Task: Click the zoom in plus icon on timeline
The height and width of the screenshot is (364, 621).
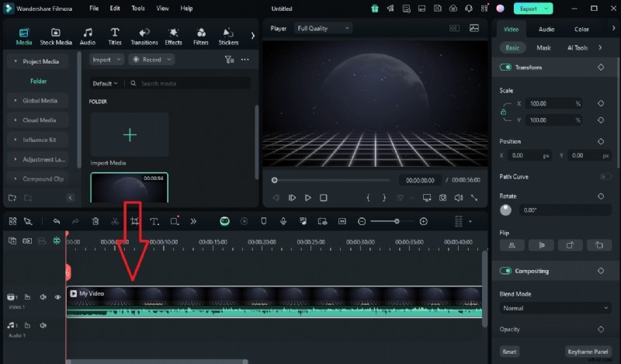Action: pos(423,221)
